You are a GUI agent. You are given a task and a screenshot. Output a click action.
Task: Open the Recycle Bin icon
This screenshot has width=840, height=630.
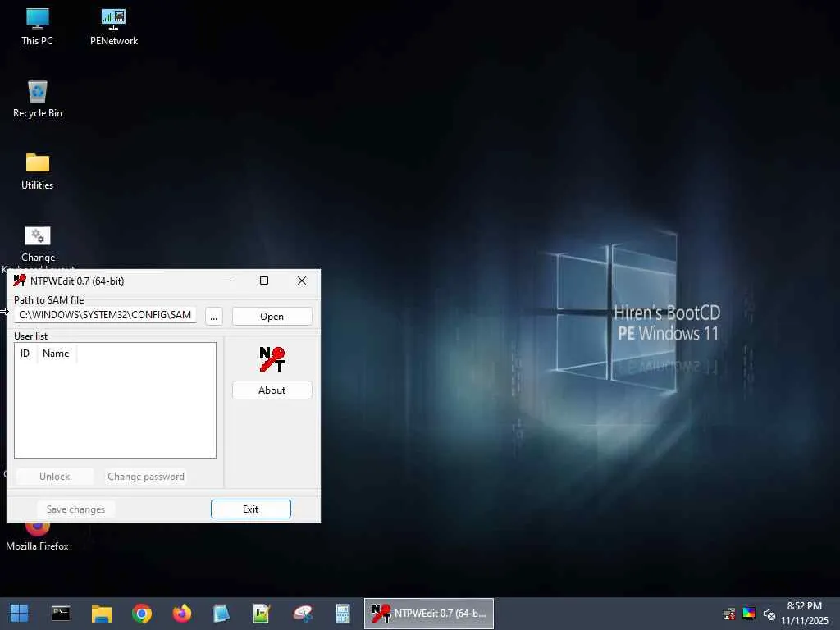[38, 99]
